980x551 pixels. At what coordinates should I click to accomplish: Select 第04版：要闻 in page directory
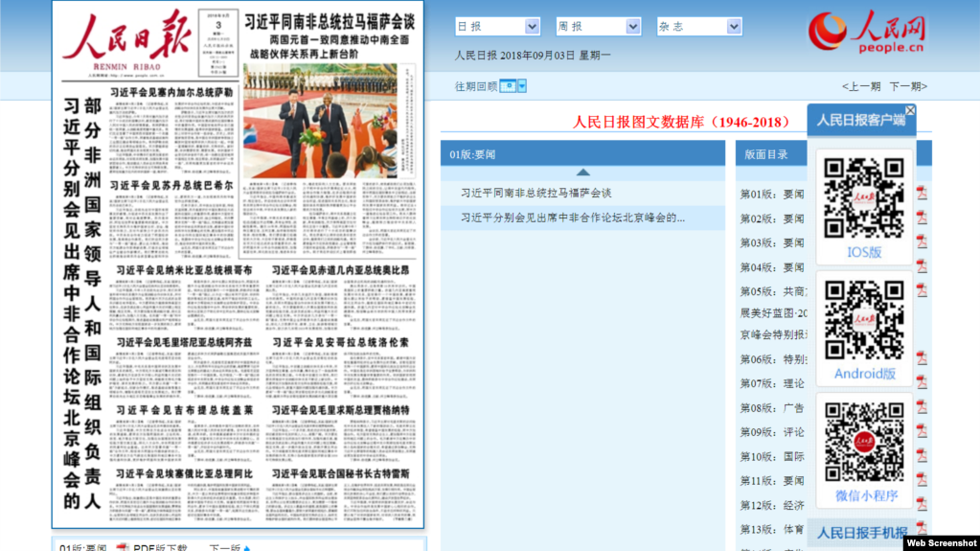[772, 267]
